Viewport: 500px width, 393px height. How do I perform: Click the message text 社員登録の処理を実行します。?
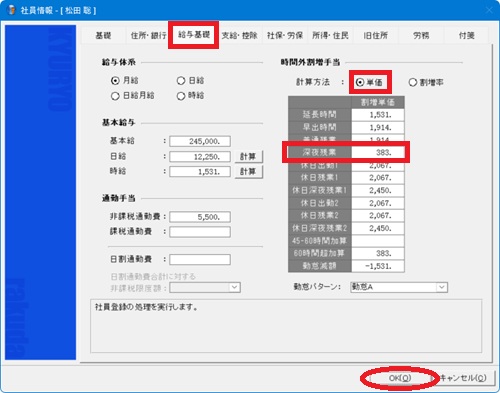click(146, 307)
